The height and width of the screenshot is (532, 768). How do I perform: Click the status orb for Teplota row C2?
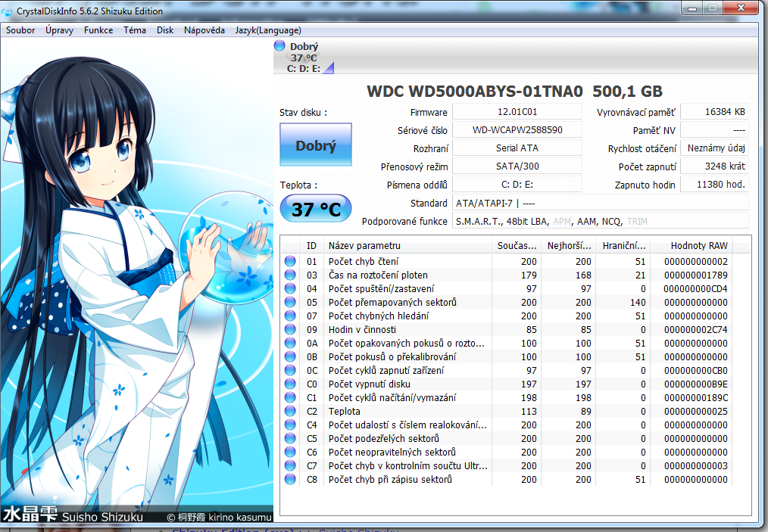pos(290,412)
